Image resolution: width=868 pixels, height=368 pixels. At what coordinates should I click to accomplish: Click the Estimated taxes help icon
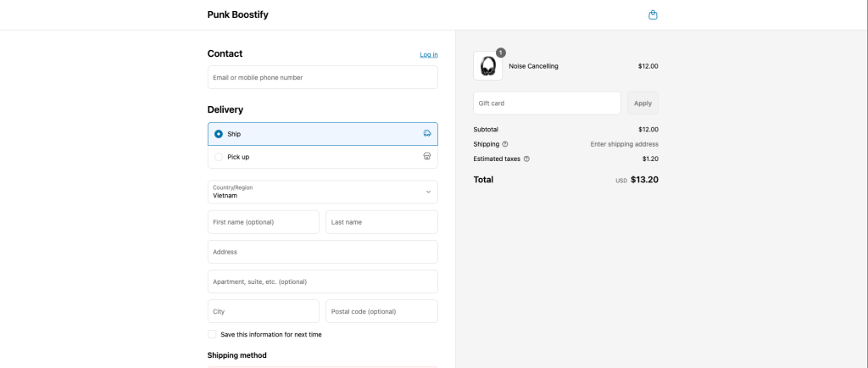pos(526,159)
